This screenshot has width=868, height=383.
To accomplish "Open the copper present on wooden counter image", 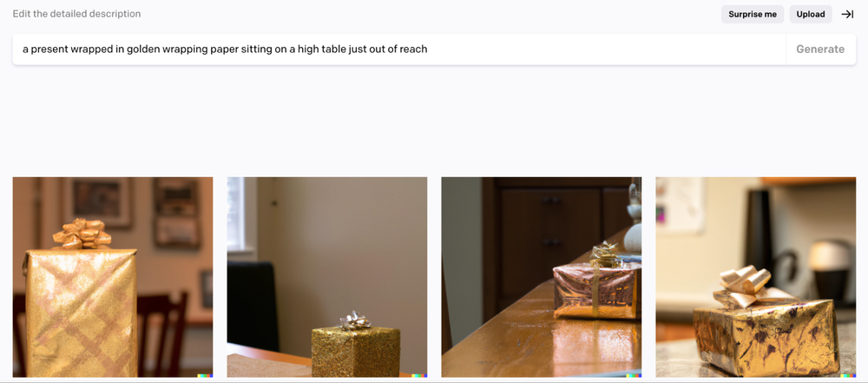I will point(542,277).
